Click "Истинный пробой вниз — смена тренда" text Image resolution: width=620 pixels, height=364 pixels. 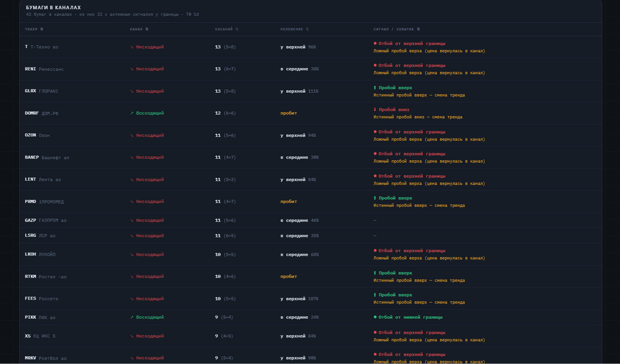coord(418,117)
